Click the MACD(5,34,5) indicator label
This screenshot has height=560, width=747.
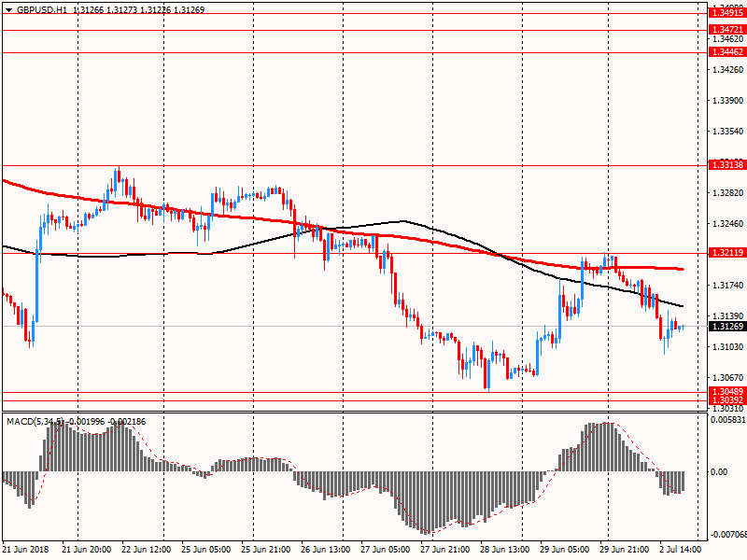coord(35,422)
